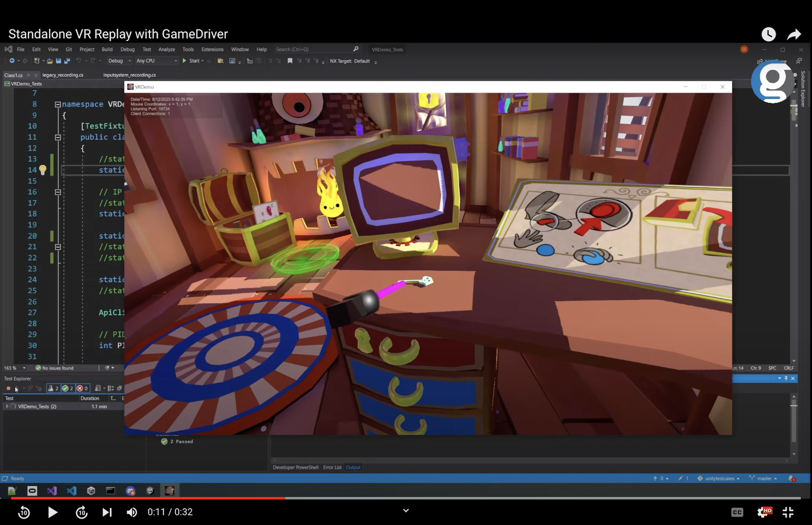
Task: Switch to the Developer PowerShell tab
Action: point(296,467)
